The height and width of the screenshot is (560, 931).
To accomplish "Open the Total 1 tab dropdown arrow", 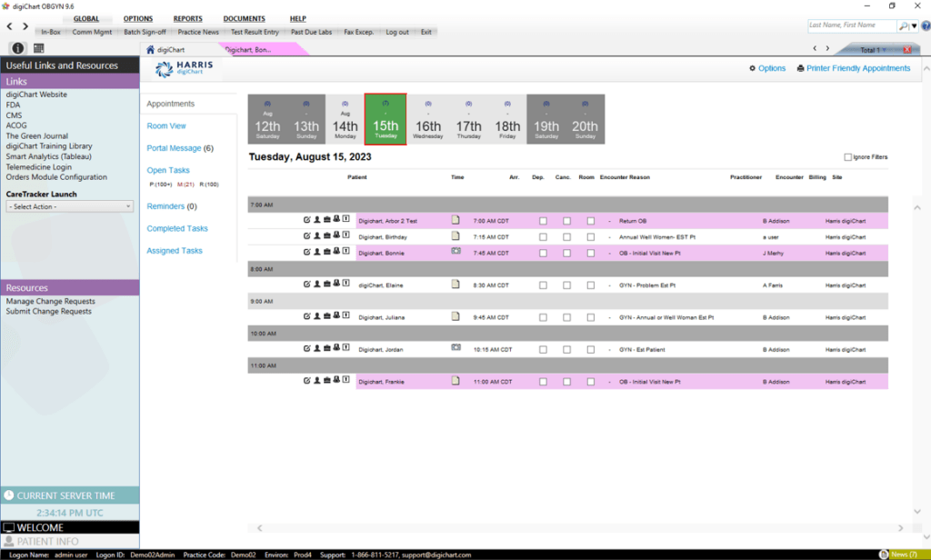I will [885, 51].
